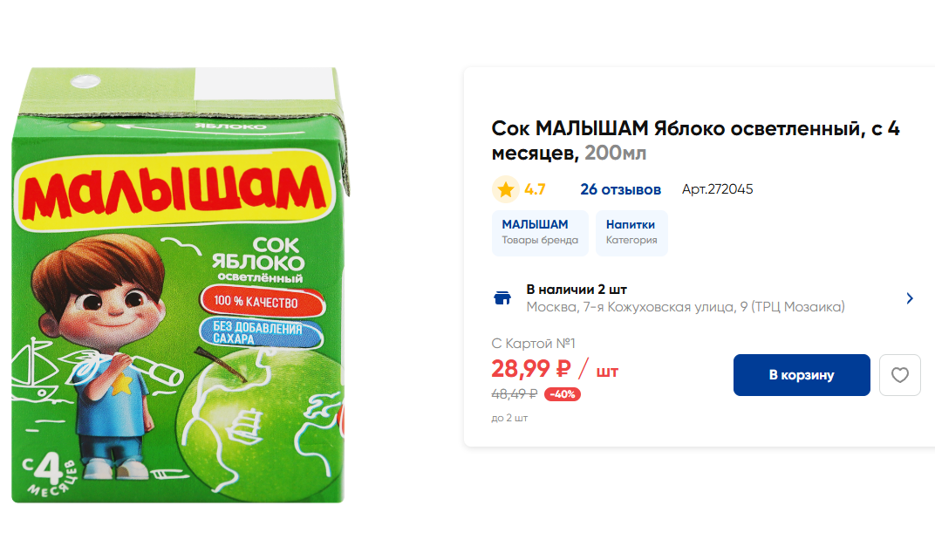
Task: Click the red -40% discount badge
Action: pyautogui.click(x=562, y=394)
